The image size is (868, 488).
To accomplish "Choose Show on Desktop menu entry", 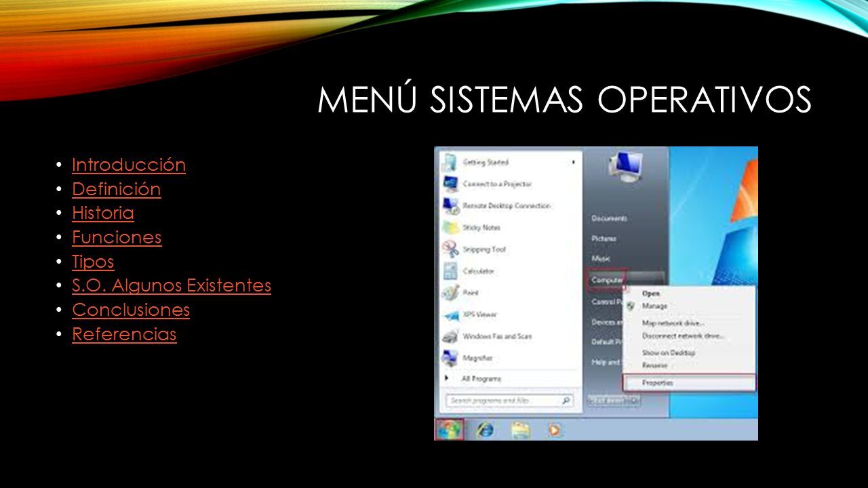I will (669, 352).
